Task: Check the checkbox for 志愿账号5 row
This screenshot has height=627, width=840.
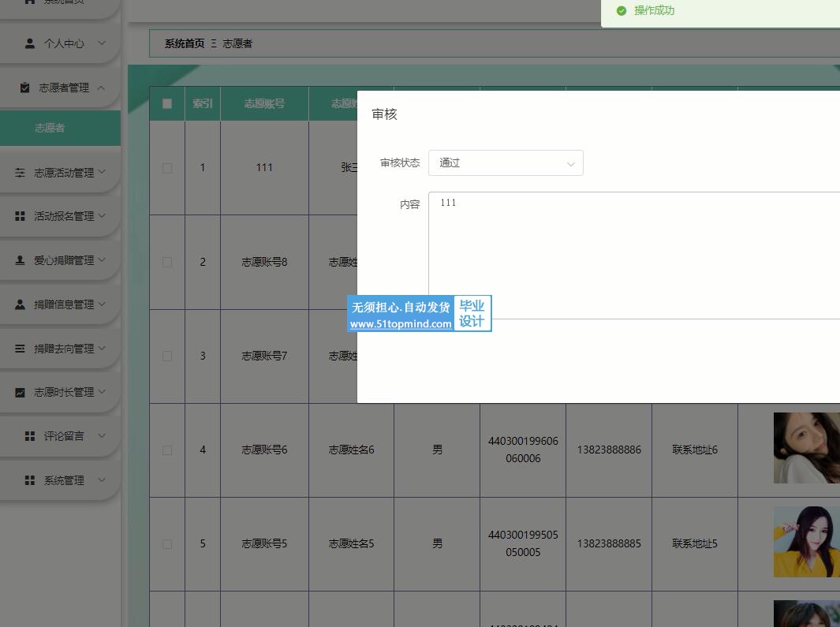Action: coord(167,544)
